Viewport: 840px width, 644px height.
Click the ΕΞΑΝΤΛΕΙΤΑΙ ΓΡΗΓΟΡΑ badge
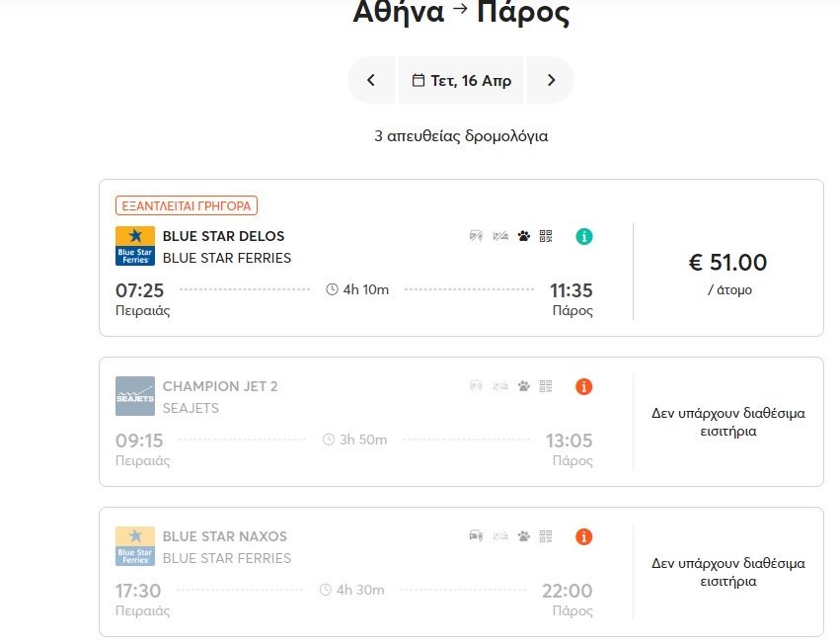(187, 205)
